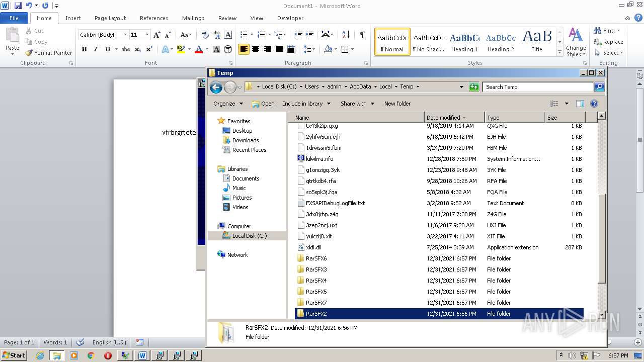
Task: Open Include in library dropdown
Action: pyautogui.click(x=306, y=104)
